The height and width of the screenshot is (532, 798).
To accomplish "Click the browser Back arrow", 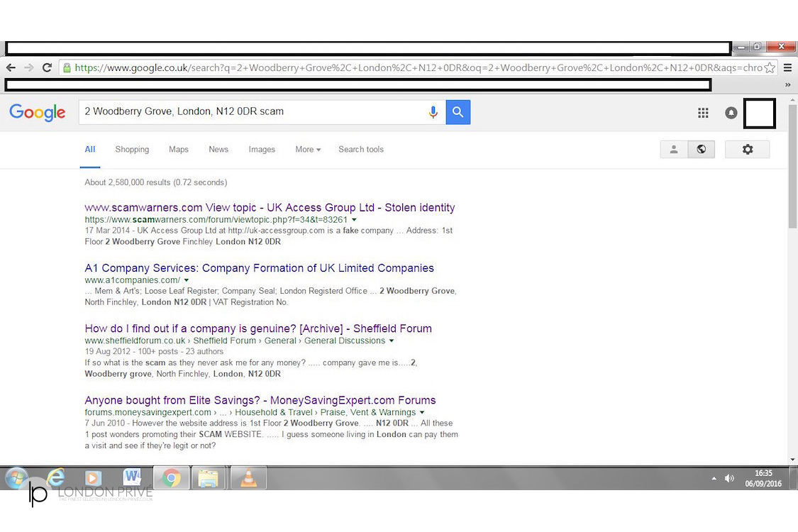I will click(11, 67).
